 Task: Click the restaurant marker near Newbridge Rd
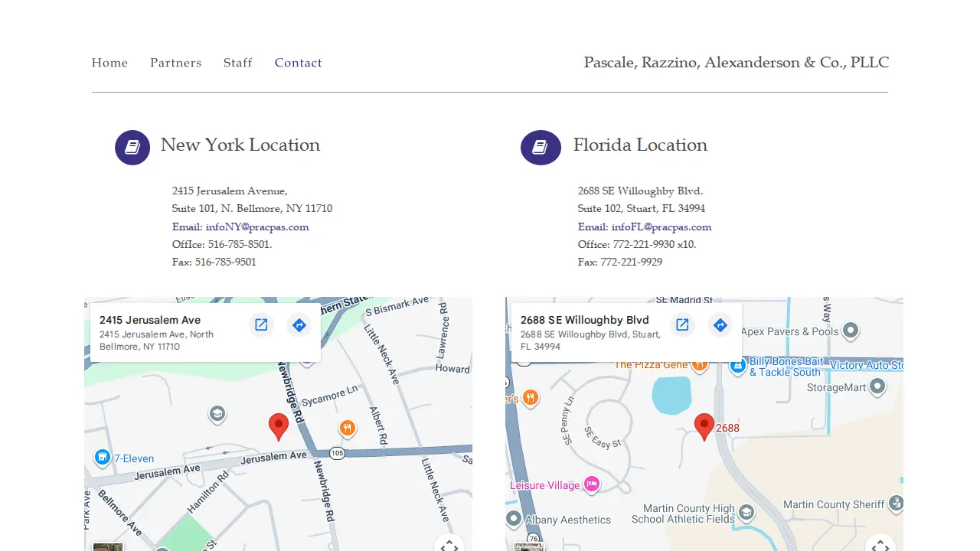point(348,428)
